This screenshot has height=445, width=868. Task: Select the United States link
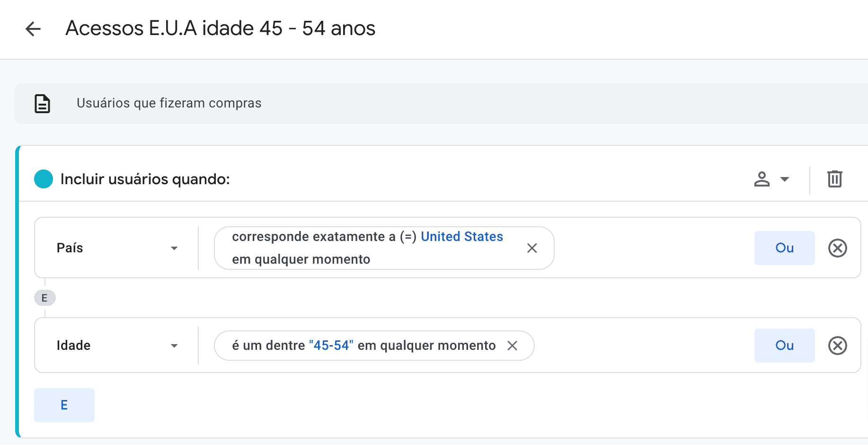[462, 236]
